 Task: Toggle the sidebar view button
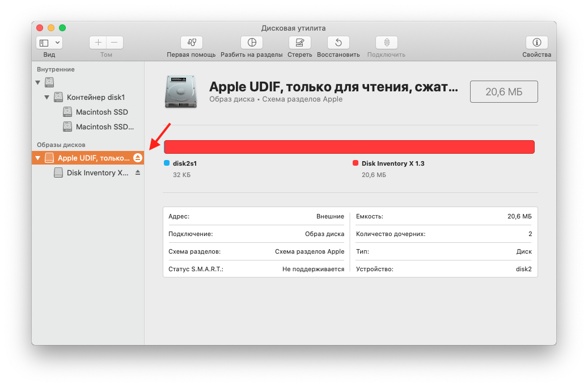(x=44, y=43)
